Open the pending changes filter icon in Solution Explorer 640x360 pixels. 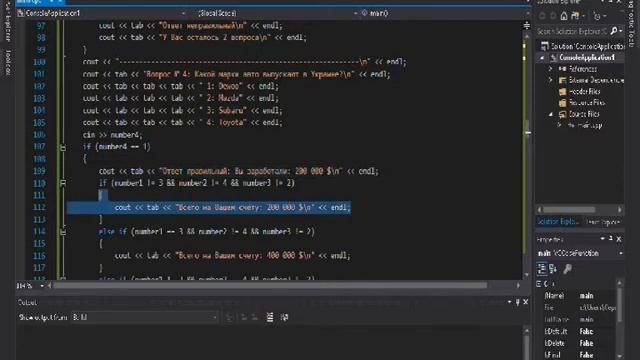(575, 16)
